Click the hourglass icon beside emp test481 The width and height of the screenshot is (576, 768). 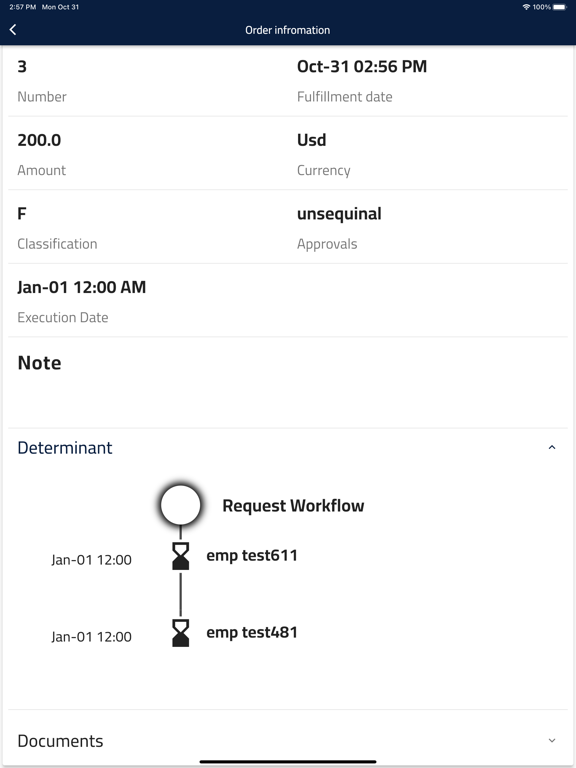pyautogui.click(x=181, y=633)
